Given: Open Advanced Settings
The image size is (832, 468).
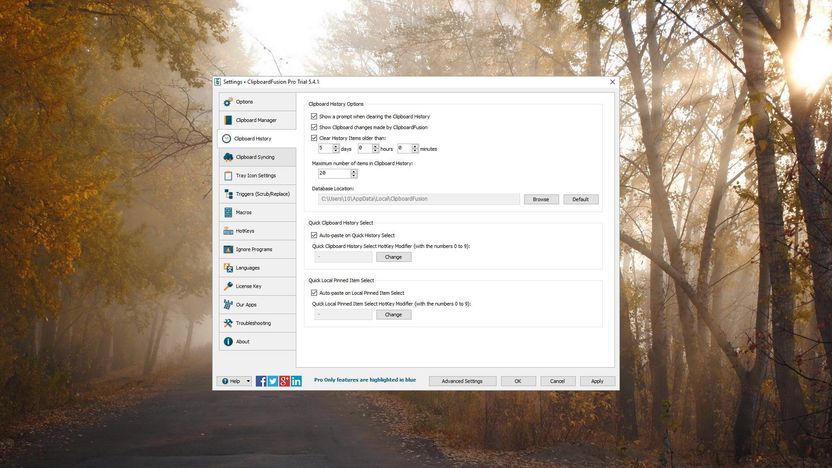Looking at the screenshot, I should pos(462,381).
